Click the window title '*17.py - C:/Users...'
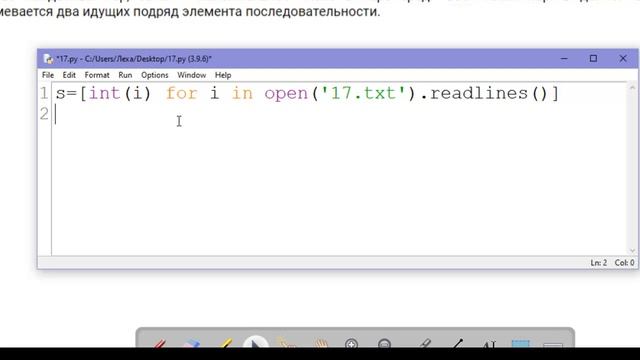Viewport: 640px width, 360px height. [134, 59]
